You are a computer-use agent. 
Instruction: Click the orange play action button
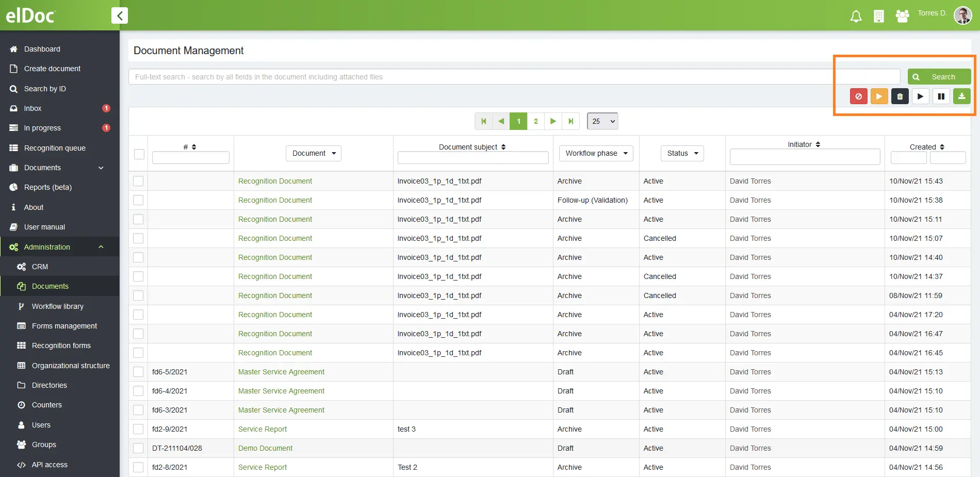[x=879, y=96]
